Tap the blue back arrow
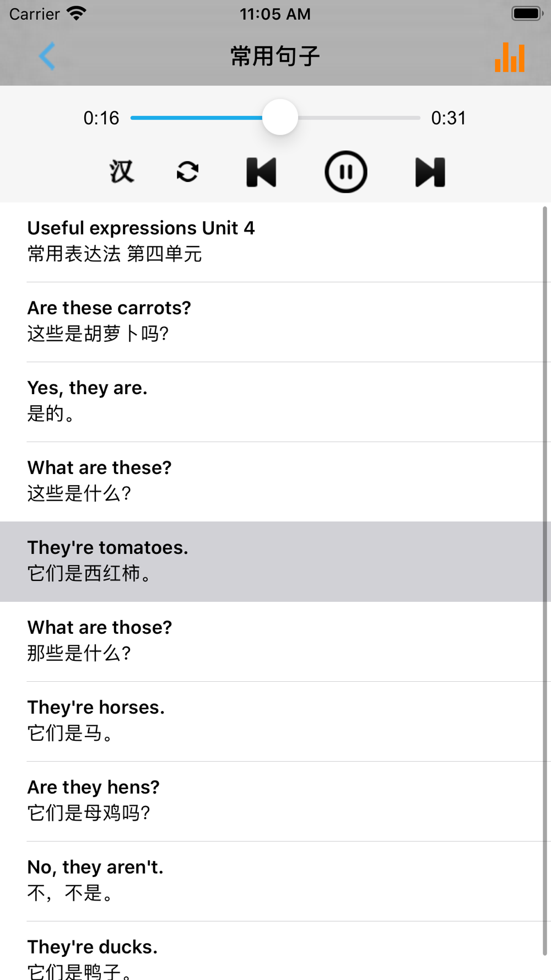This screenshot has height=980, width=551. coord(47,56)
